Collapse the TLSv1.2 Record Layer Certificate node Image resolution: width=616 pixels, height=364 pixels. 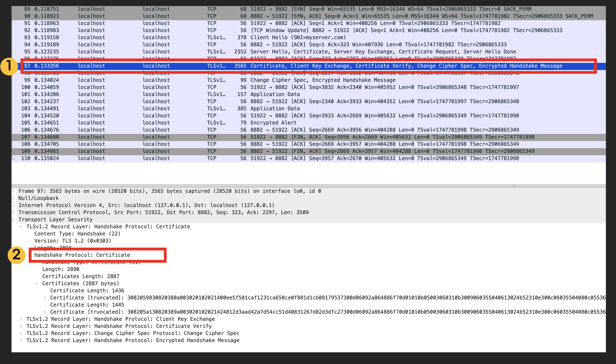coord(21,227)
